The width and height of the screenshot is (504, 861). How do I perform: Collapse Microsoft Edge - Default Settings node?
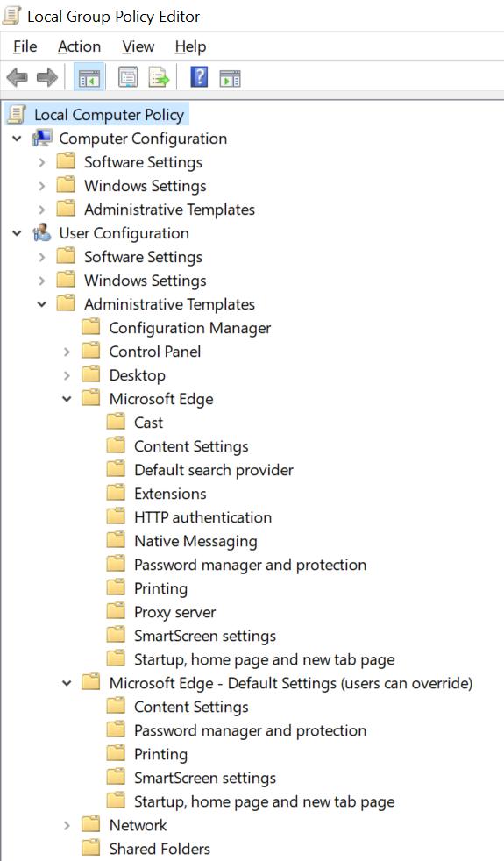point(67,683)
